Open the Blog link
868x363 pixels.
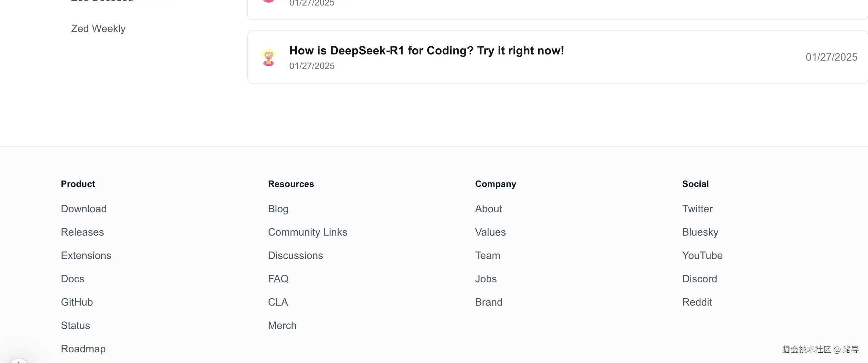tap(278, 209)
